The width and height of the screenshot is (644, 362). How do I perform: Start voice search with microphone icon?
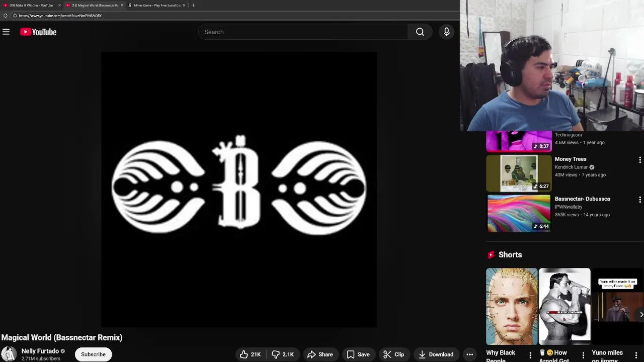[x=446, y=32]
